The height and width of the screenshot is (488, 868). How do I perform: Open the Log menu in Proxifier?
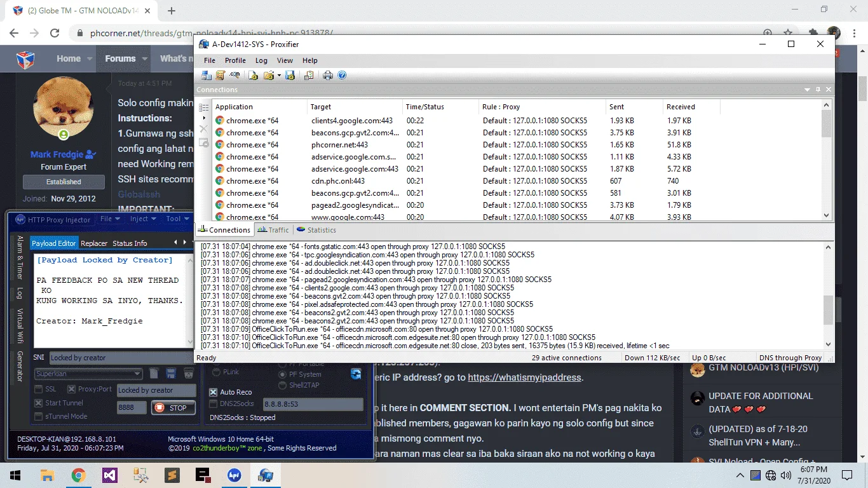pyautogui.click(x=261, y=60)
